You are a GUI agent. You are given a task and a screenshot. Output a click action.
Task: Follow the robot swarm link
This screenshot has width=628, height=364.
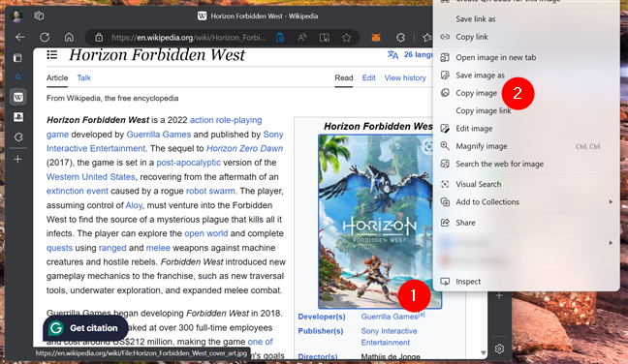pos(210,191)
